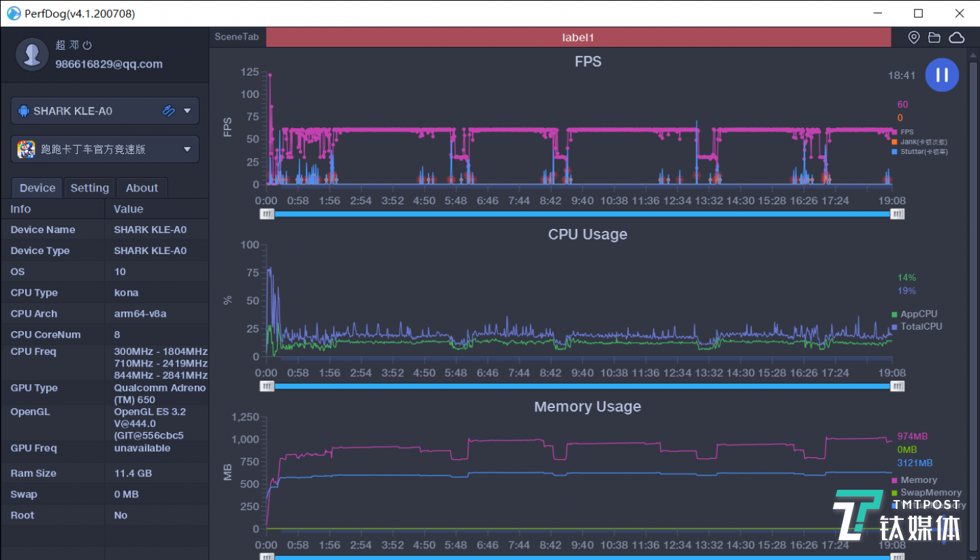The height and width of the screenshot is (560, 980).
Task: Expand the SHARK KLE-A0 device dropdown
Action: coord(187,111)
